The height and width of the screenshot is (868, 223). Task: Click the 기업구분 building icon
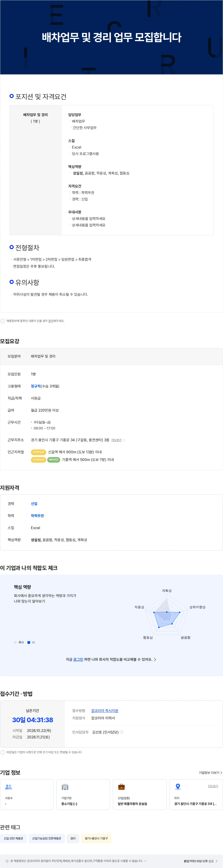pos(65,787)
